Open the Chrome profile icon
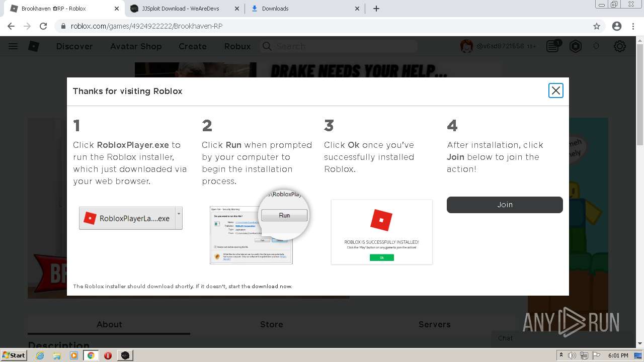Image resolution: width=644 pixels, height=362 pixels. tap(617, 26)
